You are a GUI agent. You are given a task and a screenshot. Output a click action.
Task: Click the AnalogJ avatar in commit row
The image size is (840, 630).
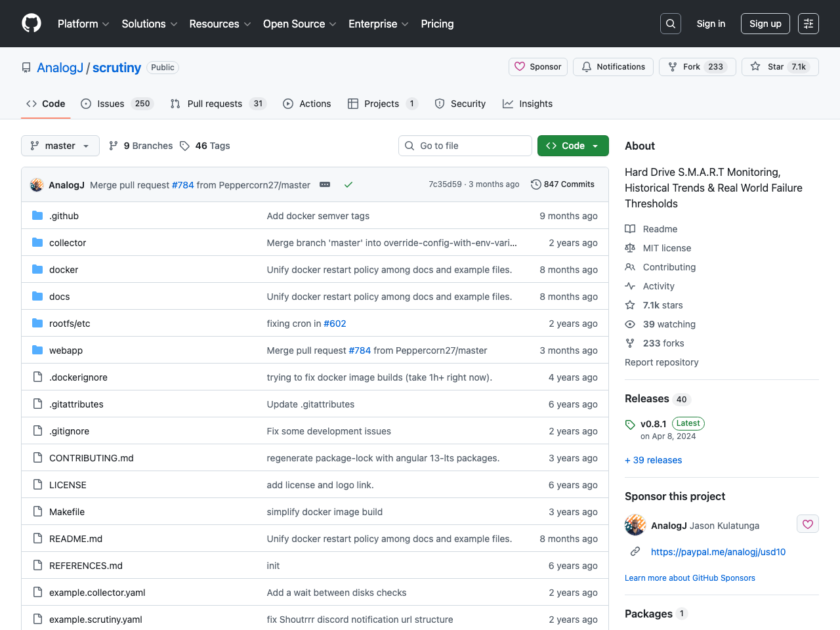[x=37, y=185]
